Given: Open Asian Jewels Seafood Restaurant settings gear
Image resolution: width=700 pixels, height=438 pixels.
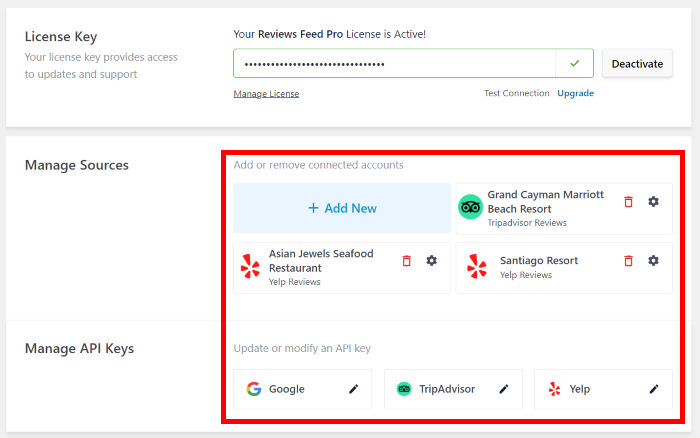Looking at the screenshot, I should point(431,261).
